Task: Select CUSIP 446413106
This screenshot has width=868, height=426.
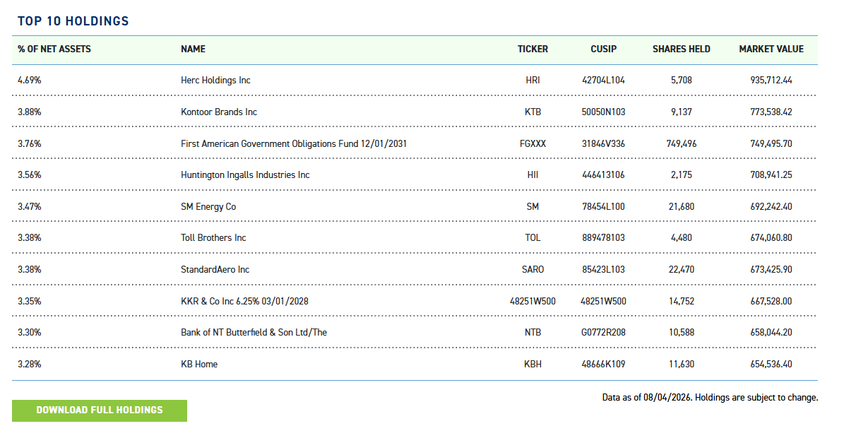Action: [x=603, y=175]
